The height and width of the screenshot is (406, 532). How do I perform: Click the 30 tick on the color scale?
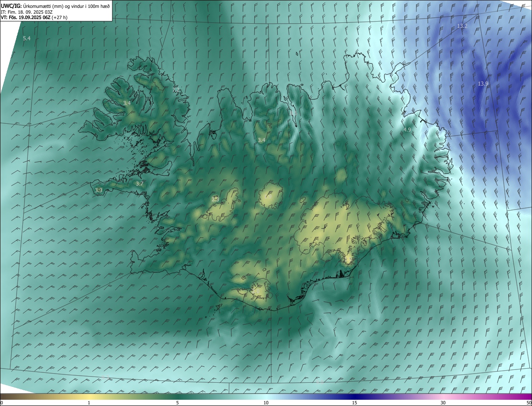point(443,403)
